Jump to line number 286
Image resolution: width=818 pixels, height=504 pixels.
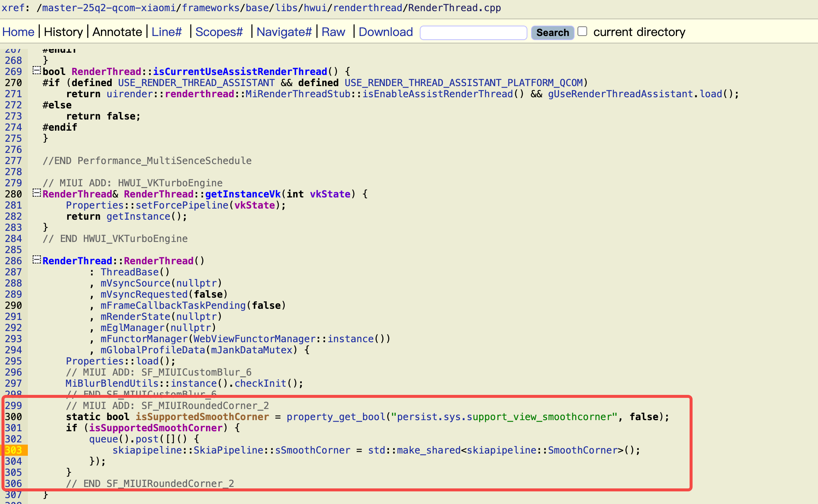13,261
